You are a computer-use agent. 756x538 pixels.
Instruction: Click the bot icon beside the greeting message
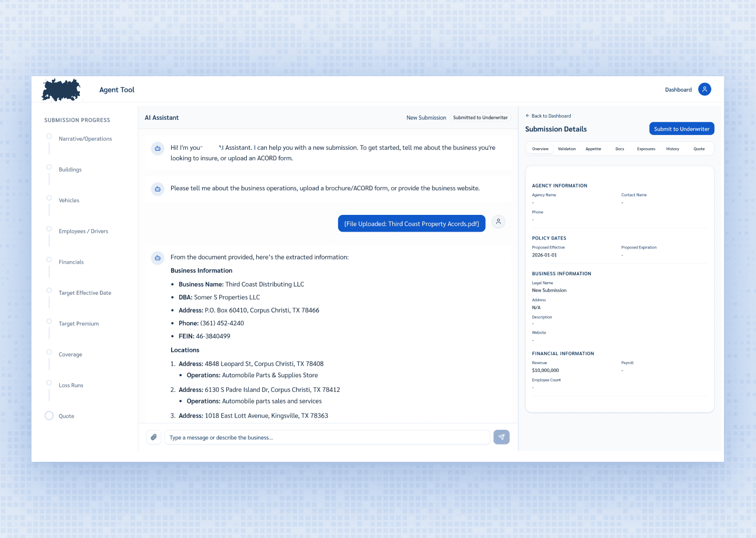pos(157,149)
